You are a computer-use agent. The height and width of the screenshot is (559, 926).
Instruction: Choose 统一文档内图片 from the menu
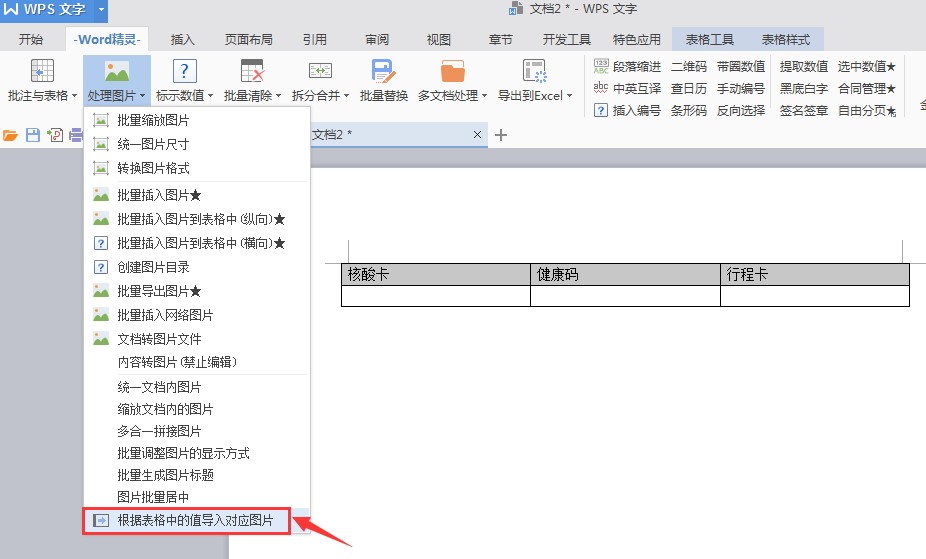click(x=197, y=387)
